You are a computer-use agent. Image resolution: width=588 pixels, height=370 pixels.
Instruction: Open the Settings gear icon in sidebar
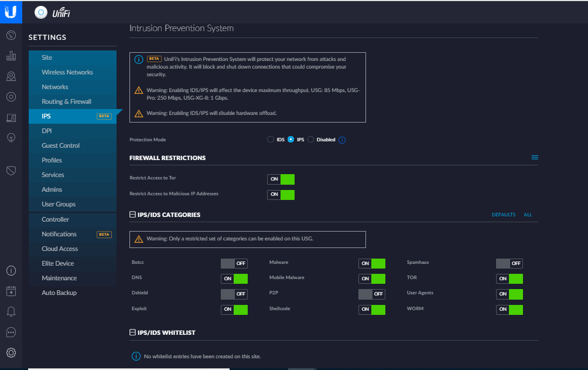click(x=11, y=353)
